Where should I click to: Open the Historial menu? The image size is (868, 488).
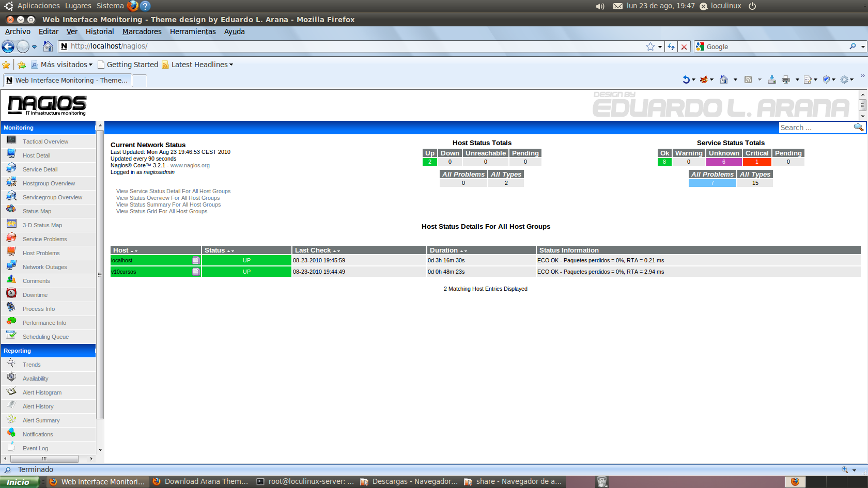click(x=100, y=32)
